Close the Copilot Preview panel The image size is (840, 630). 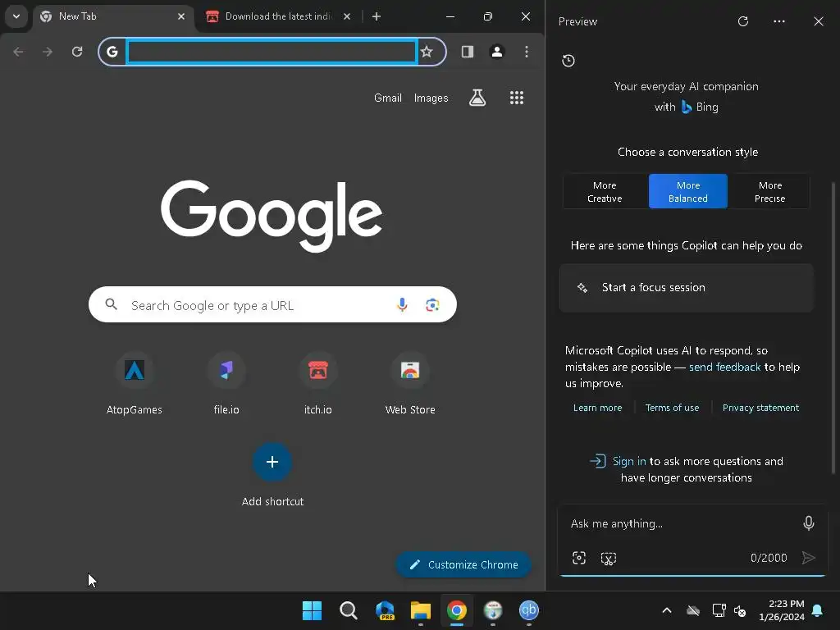pos(819,21)
